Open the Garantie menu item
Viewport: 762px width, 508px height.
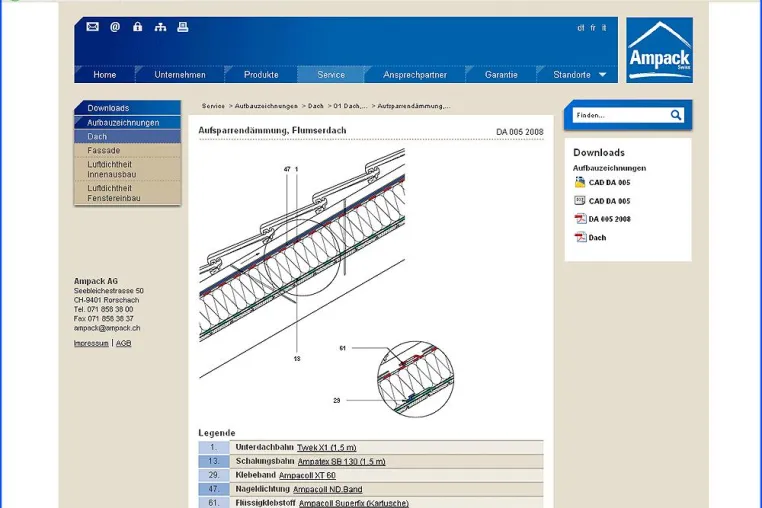click(x=501, y=75)
